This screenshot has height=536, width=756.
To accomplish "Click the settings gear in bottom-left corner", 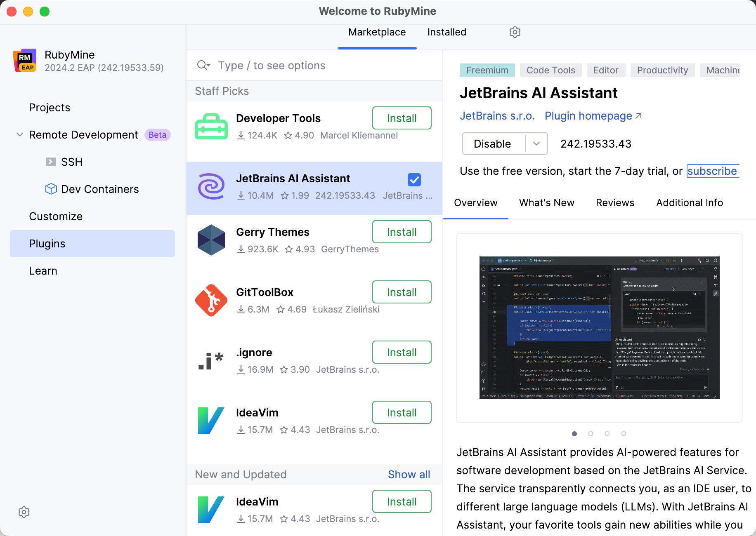I will pos(24,512).
